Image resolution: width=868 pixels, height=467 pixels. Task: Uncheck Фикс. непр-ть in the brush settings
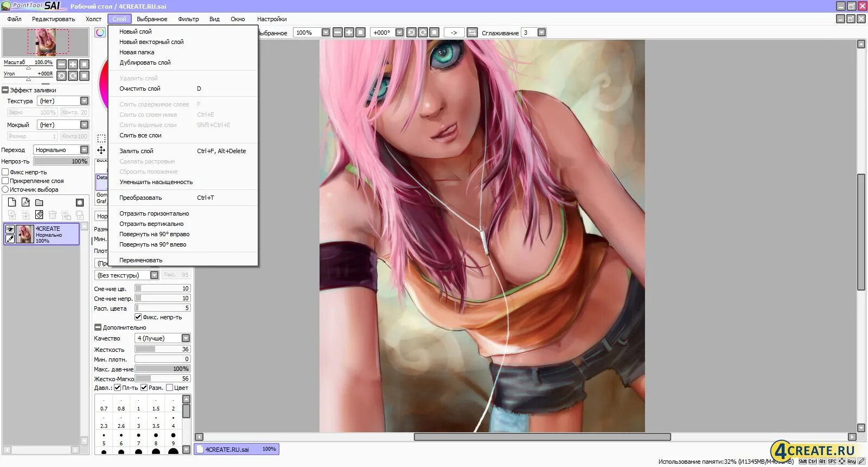tap(138, 317)
